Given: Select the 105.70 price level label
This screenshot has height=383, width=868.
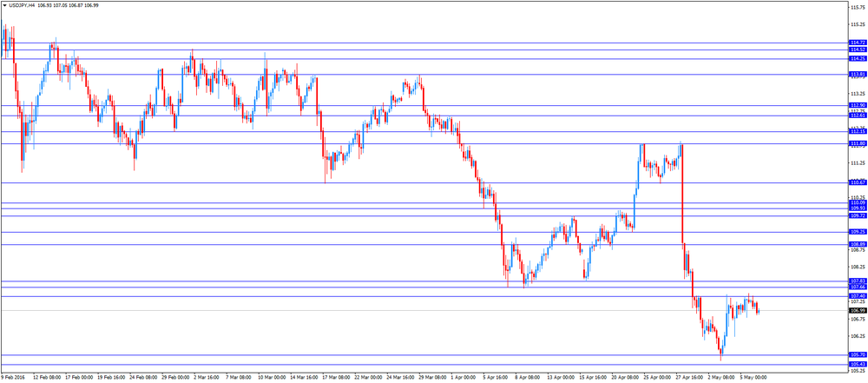Looking at the screenshot, I should pyautogui.click(x=858, y=354).
